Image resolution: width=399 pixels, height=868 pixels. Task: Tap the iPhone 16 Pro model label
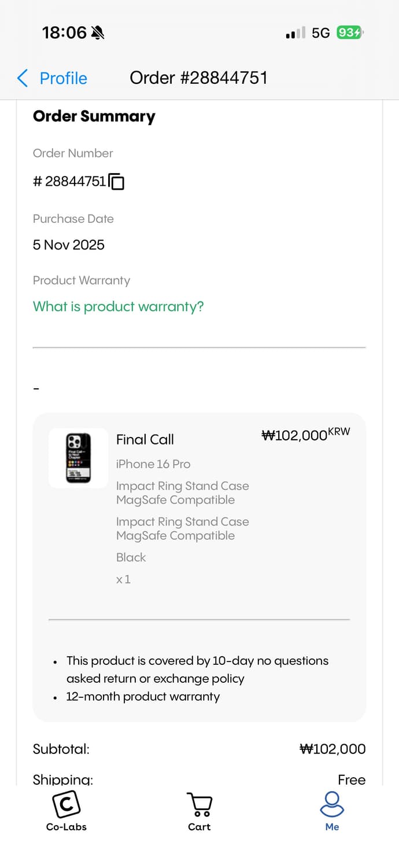153,464
